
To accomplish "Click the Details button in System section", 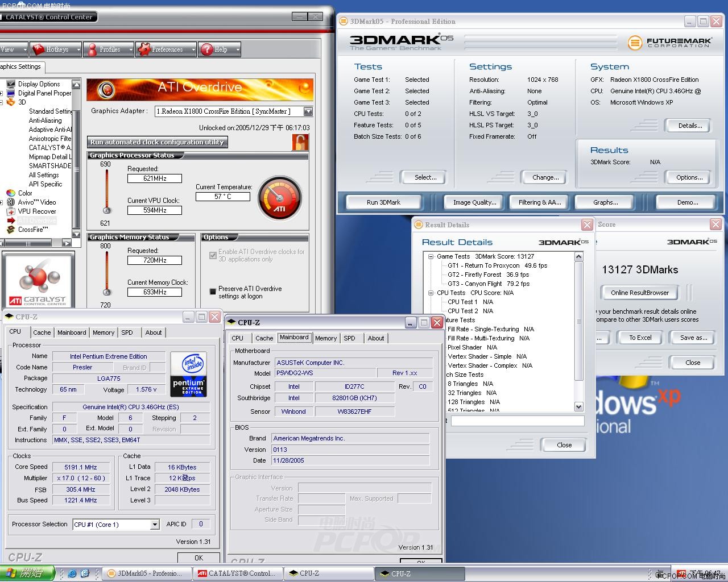I will (690, 126).
